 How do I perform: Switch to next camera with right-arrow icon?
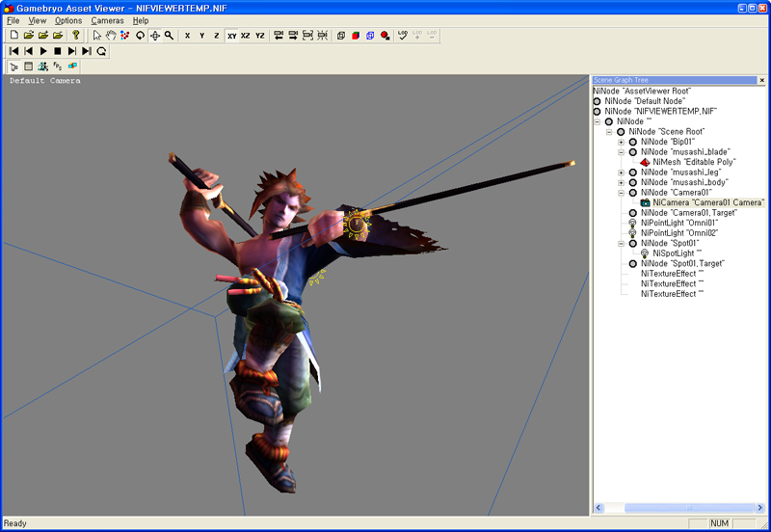(293, 36)
